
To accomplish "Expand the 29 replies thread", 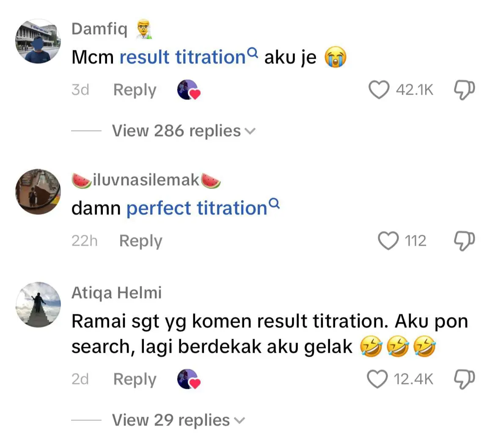I will coord(178,421).
